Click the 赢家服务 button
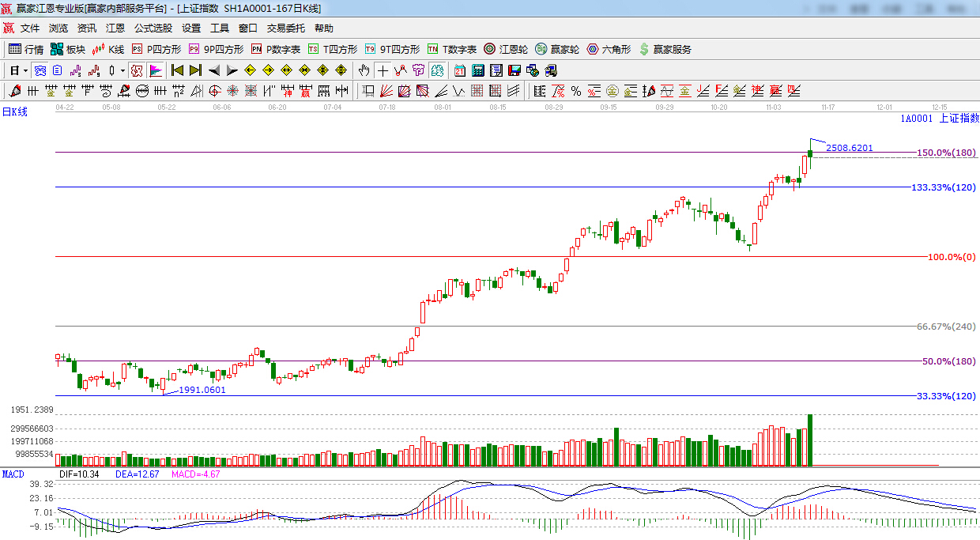 (665, 49)
